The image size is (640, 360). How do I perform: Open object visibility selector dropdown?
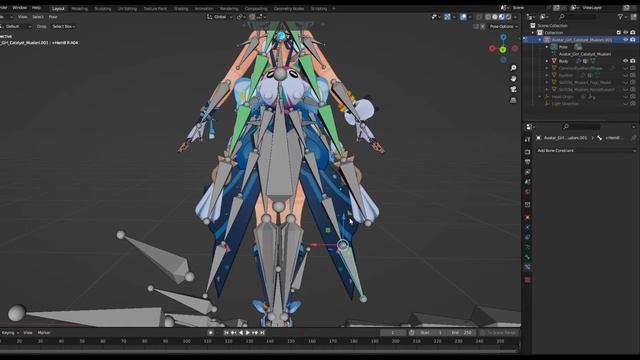[436, 17]
